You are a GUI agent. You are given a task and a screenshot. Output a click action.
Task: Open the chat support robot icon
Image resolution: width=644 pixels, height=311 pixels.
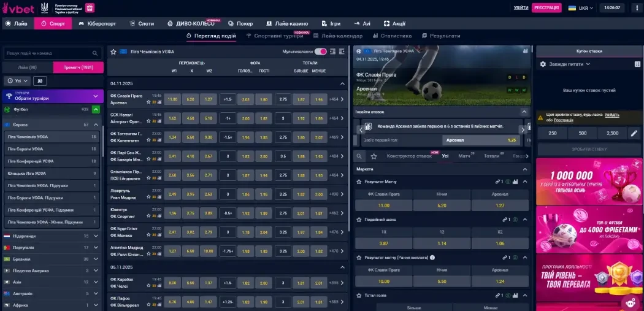tap(630, 302)
